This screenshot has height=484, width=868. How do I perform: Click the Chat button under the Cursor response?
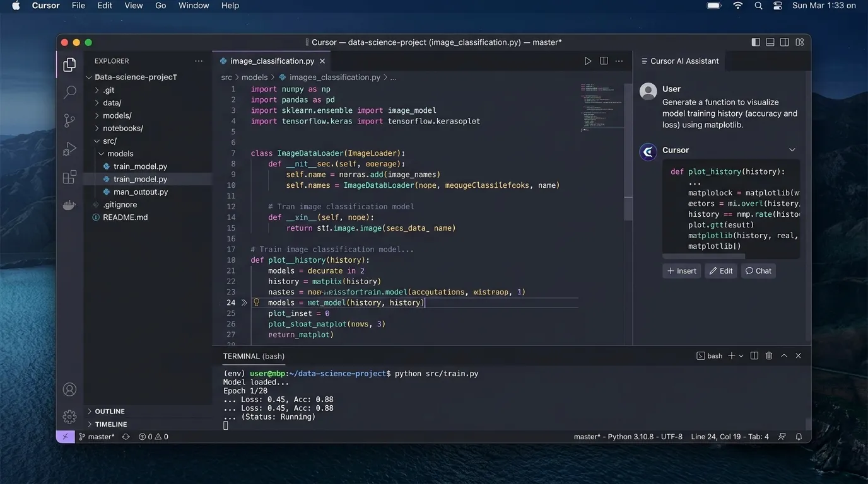coord(758,271)
